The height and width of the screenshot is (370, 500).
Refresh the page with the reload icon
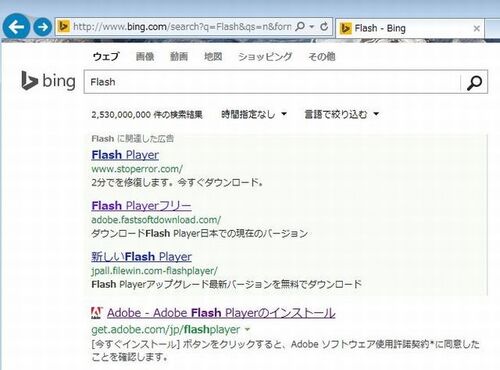(324, 26)
